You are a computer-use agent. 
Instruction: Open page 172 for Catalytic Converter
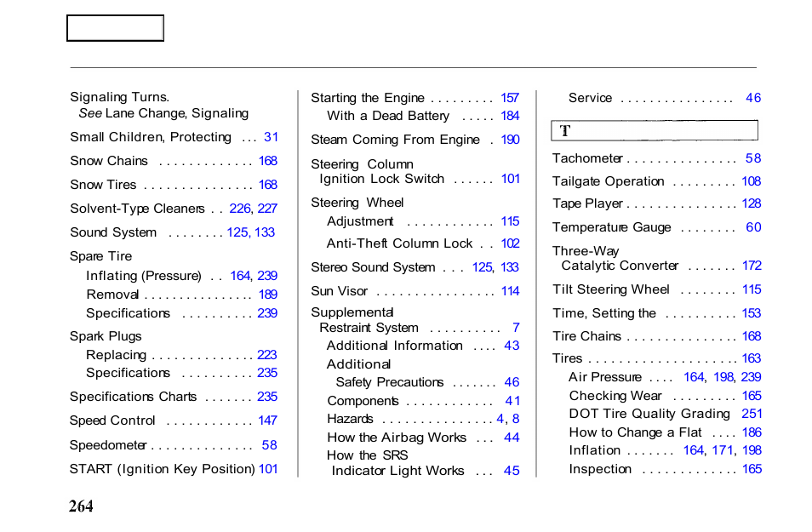[752, 266]
